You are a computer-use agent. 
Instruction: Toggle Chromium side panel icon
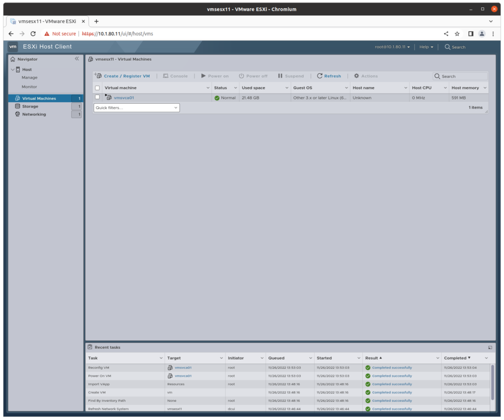tap(471, 34)
